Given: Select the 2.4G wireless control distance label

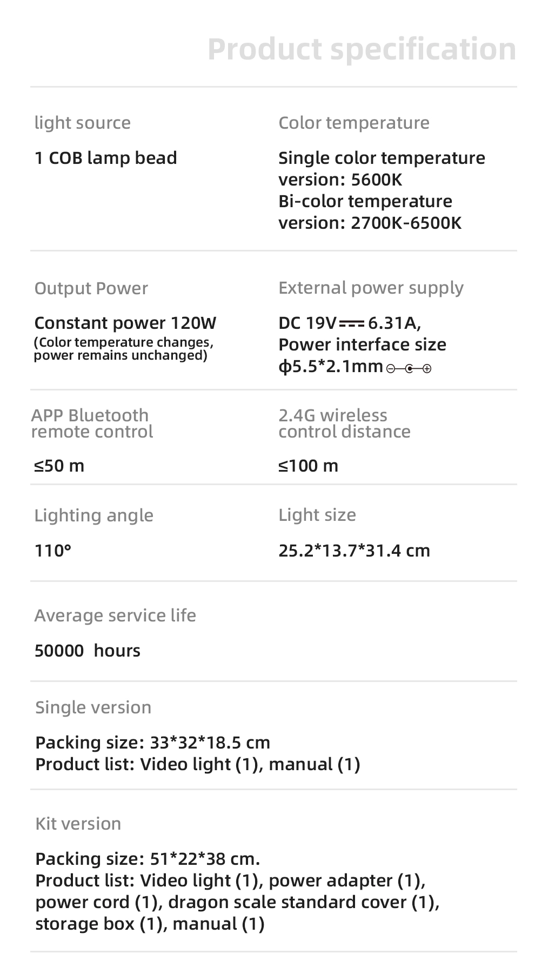Looking at the screenshot, I should [x=344, y=423].
